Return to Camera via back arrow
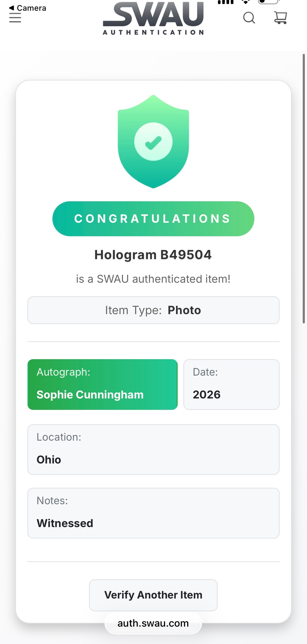 pos(27,8)
